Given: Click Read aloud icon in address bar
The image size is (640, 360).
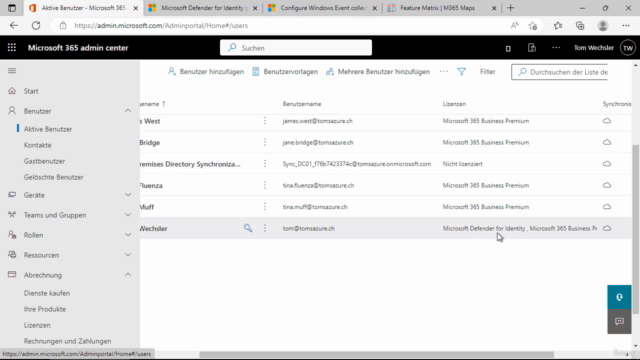Looking at the screenshot, I should pos(515,26).
